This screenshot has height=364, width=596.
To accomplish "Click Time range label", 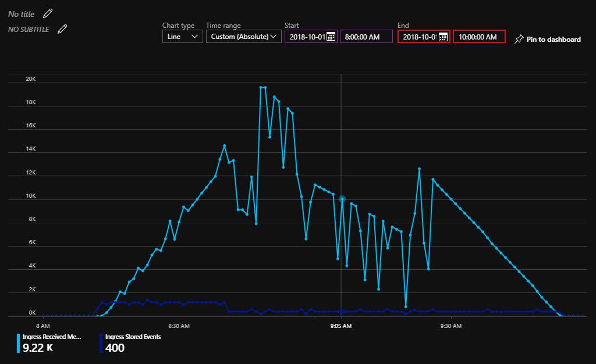I will tap(223, 26).
